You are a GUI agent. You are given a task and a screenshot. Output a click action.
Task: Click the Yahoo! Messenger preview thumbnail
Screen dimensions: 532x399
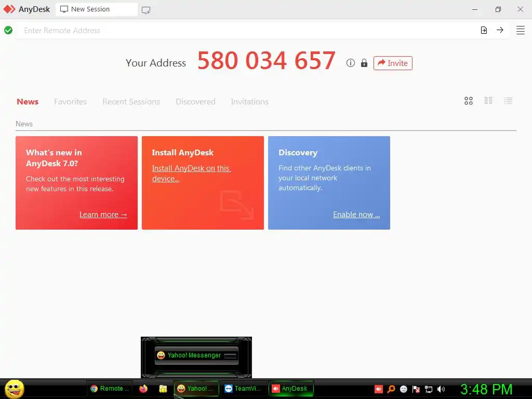(x=196, y=355)
